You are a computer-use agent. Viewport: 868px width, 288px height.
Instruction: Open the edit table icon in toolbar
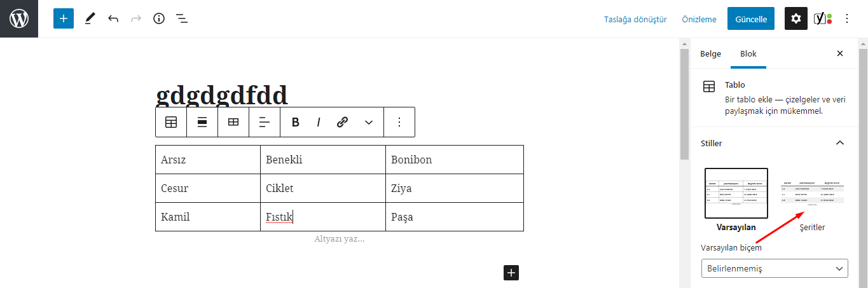[x=233, y=122]
